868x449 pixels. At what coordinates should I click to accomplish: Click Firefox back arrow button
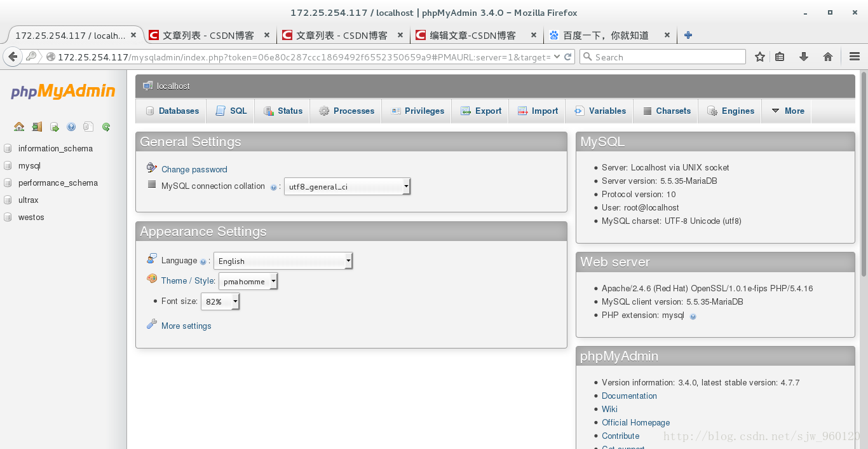[x=13, y=57]
